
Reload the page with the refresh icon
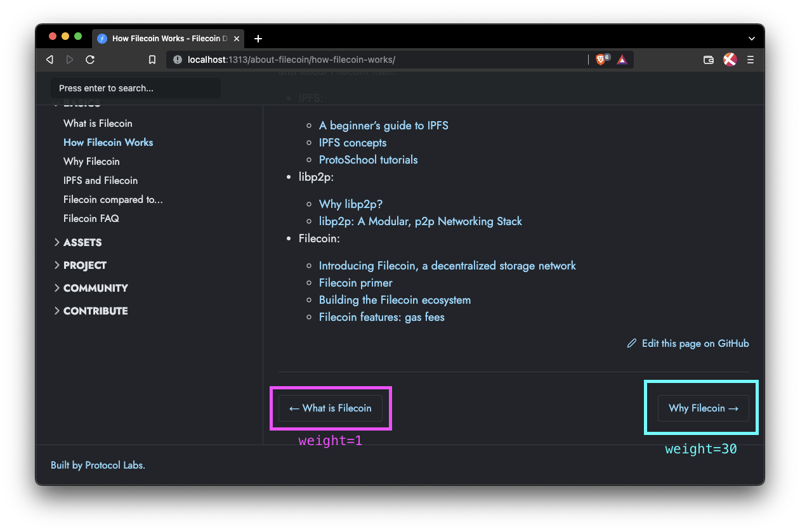(90, 60)
